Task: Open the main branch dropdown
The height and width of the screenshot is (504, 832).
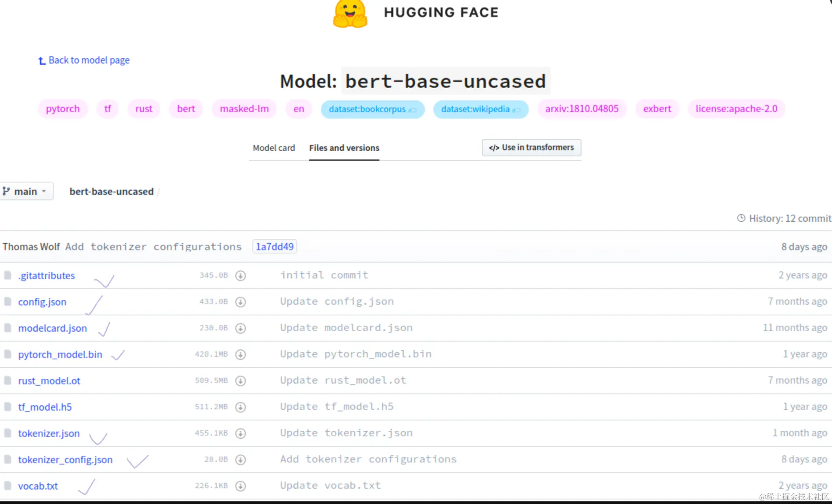Action: [x=26, y=192]
